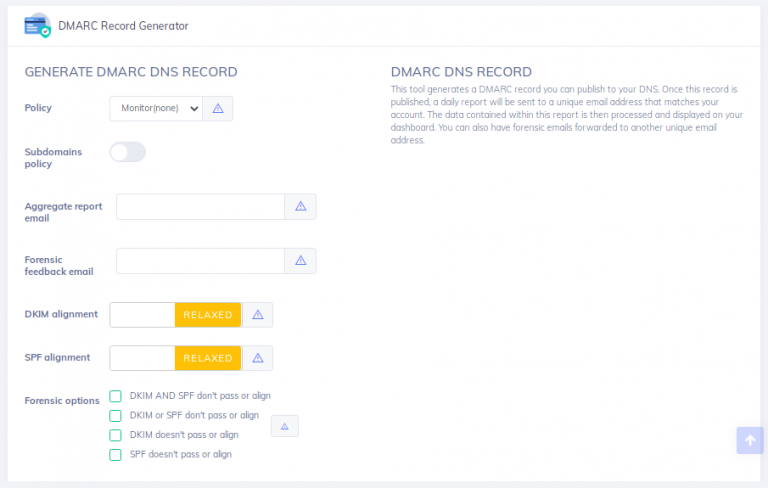768x488 pixels.
Task: Open the Policy Monitor(none) dropdown
Action: coord(155,108)
